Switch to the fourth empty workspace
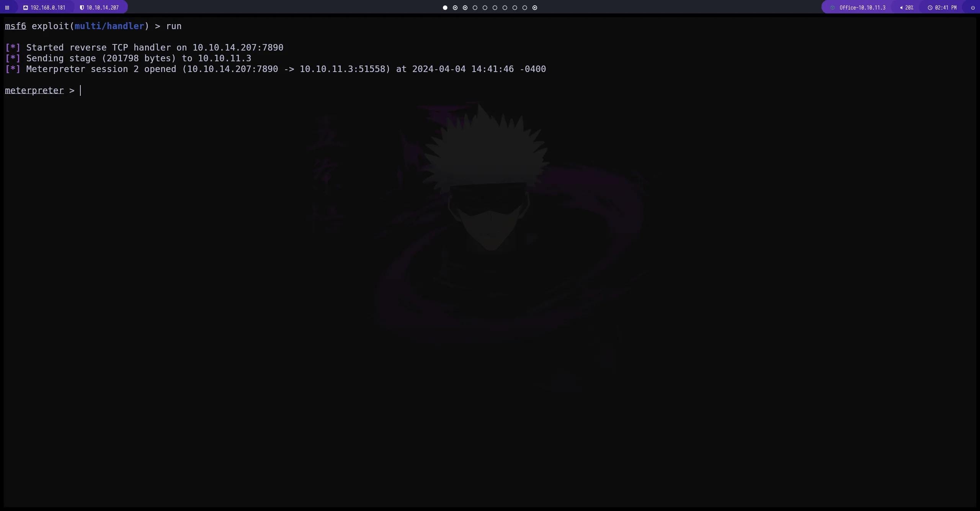Screen dimensions: 980x511 point(475,8)
